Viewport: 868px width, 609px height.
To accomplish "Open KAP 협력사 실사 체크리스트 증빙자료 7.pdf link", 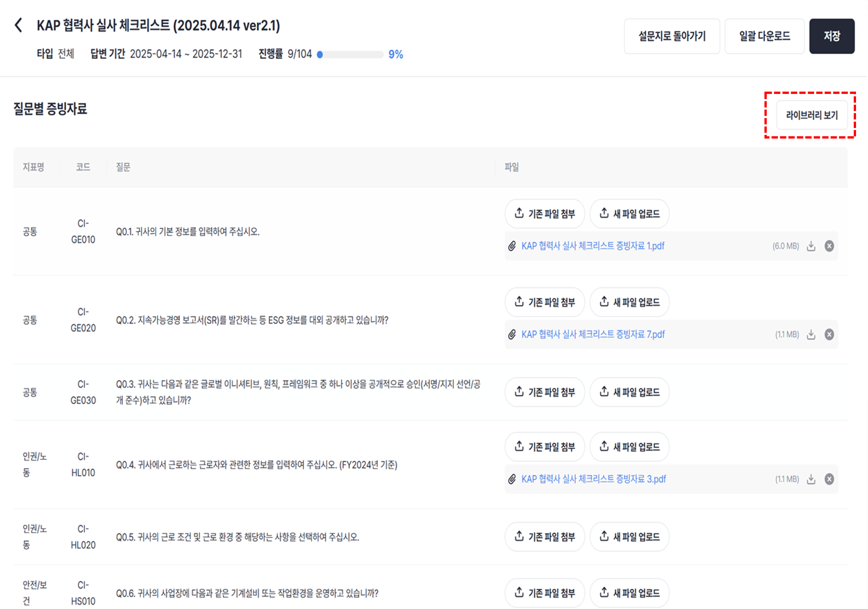I will click(593, 335).
